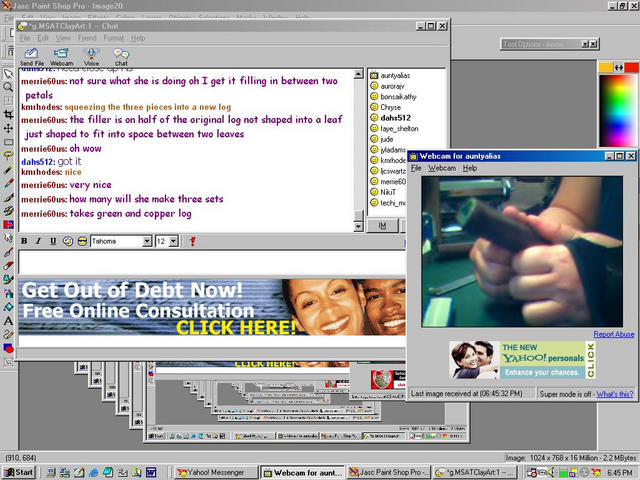Open Webcam menu in webcam window
Viewport: 640px width, 480px height.
point(442,168)
